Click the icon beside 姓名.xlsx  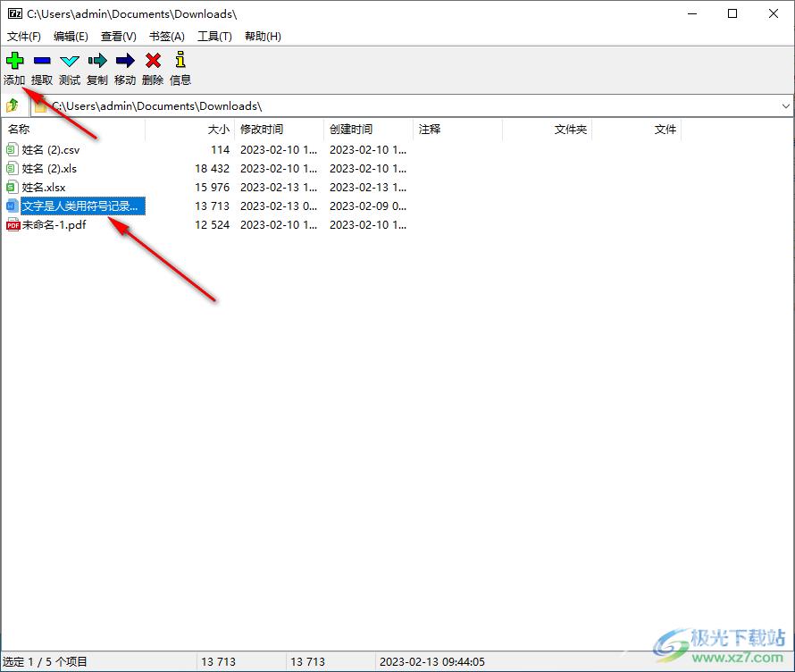pos(13,187)
